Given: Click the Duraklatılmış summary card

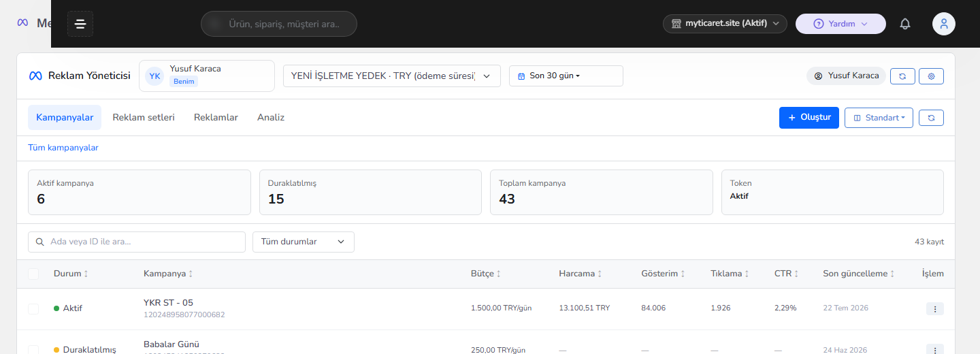Looking at the screenshot, I should [x=370, y=193].
